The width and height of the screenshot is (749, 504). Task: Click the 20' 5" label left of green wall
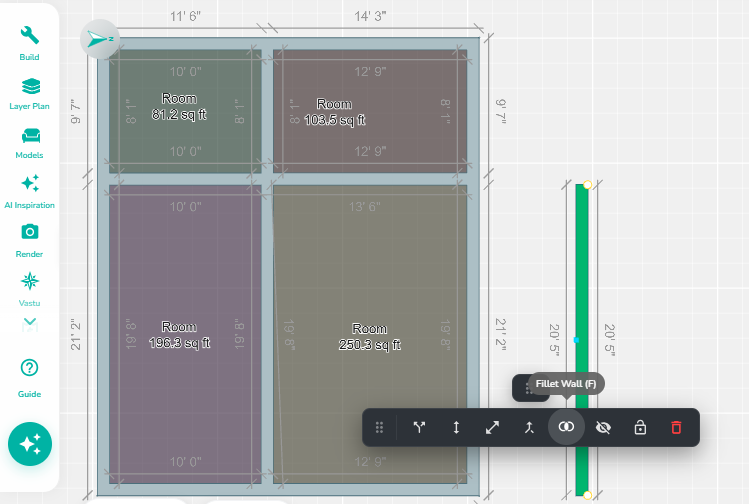[x=554, y=340]
